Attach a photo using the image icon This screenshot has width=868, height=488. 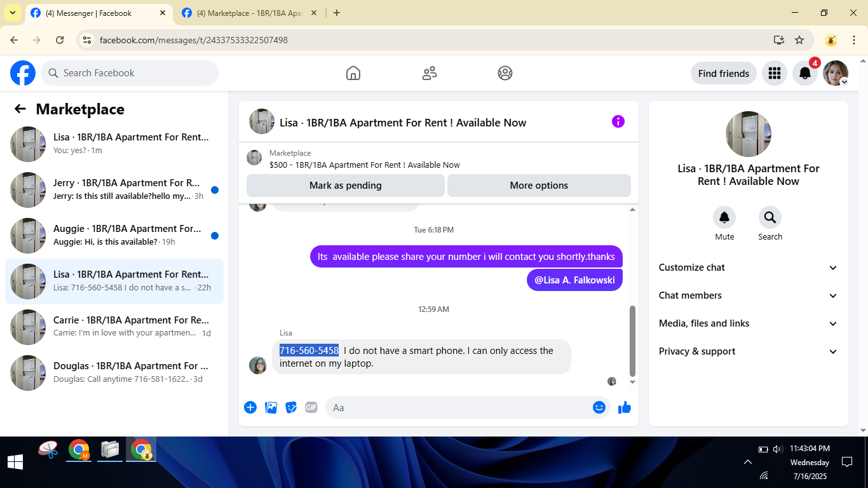(x=271, y=407)
